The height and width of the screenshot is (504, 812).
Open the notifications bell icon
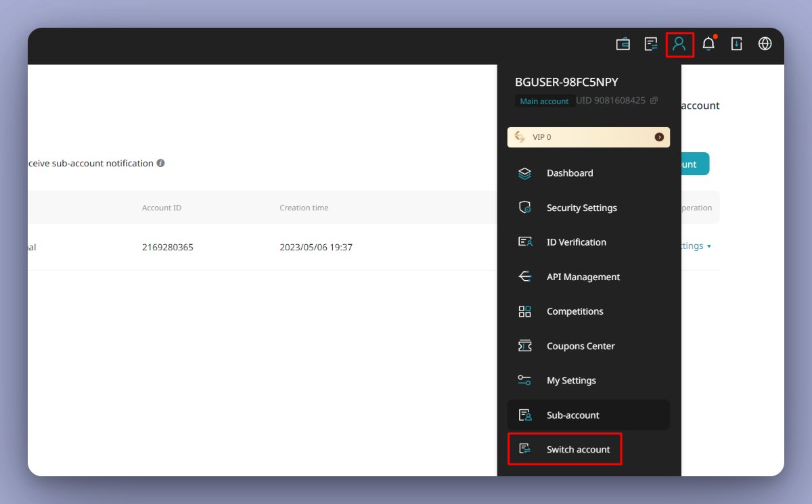pyautogui.click(x=708, y=44)
